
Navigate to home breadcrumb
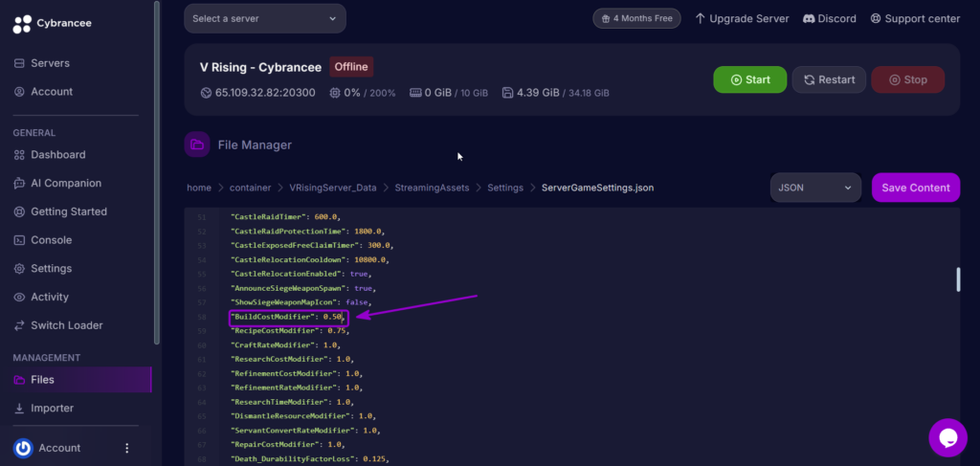[199, 188]
